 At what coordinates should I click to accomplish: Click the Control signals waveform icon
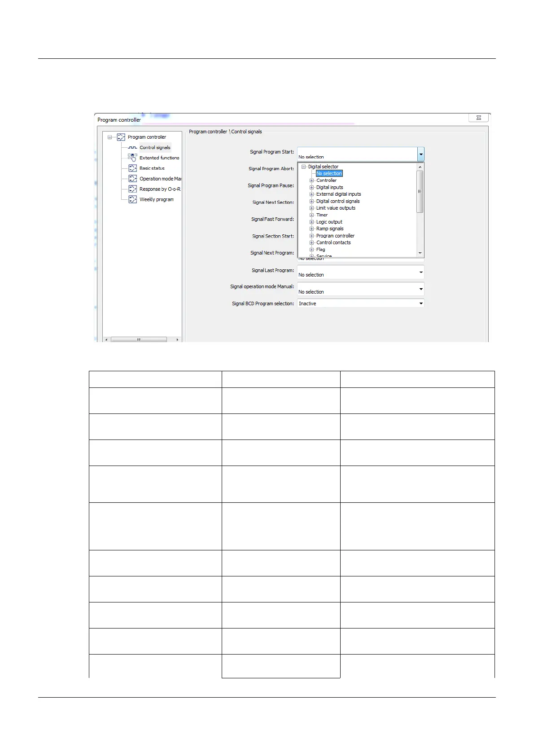click(132, 147)
